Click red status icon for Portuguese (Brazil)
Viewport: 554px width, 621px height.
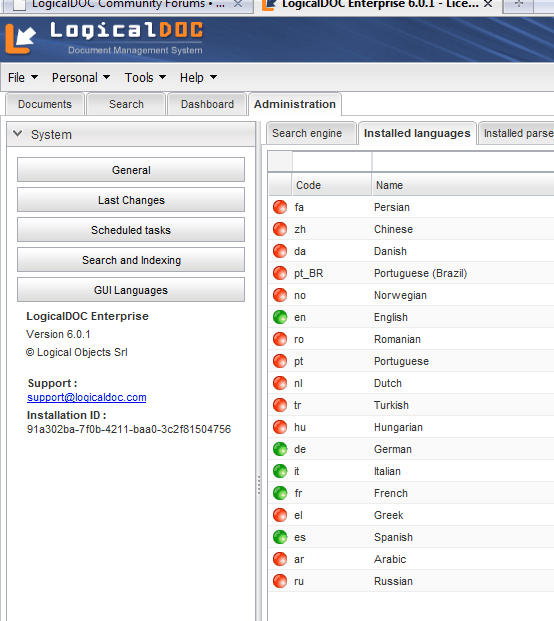[280, 273]
